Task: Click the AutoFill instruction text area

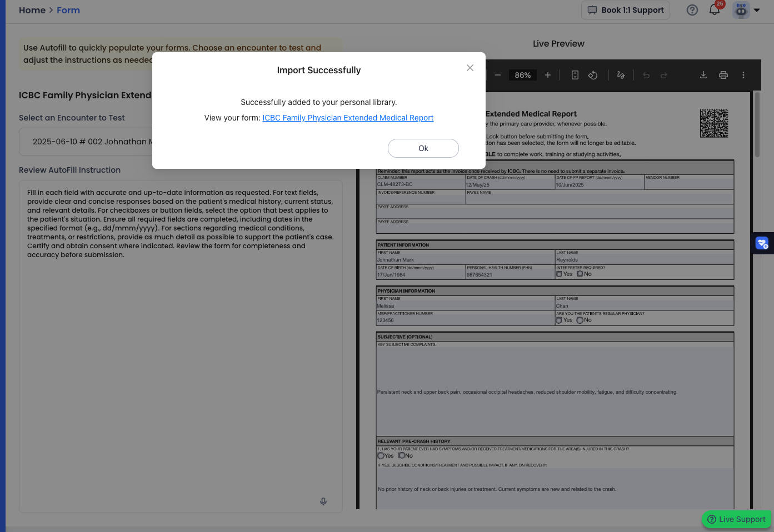Action: 181,346
